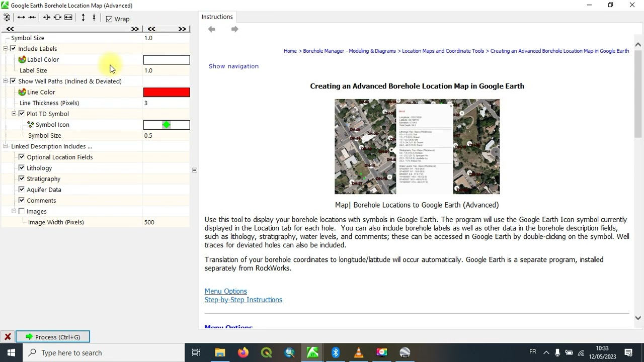Click the name column left << arrows
The image size is (644, 362).
(10, 29)
